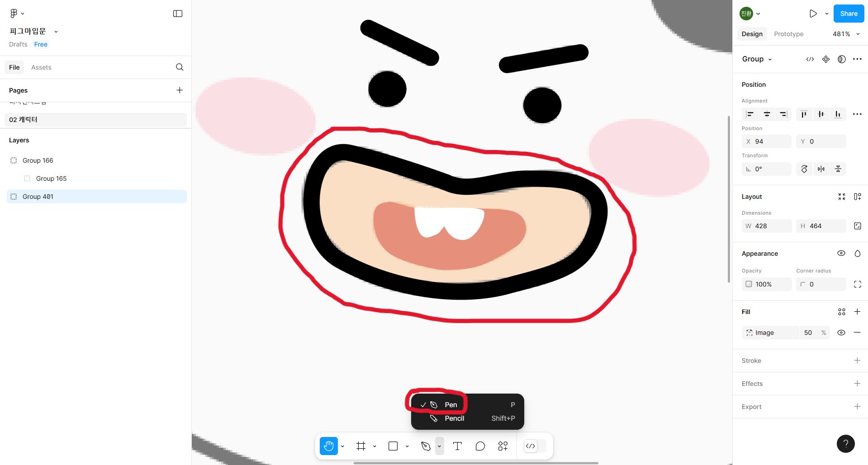
Task: Click the Image fill swatch
Action: 749,333
